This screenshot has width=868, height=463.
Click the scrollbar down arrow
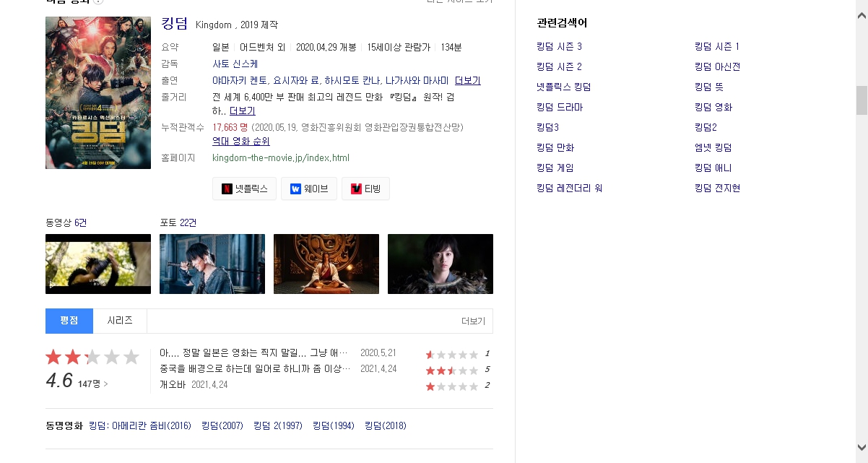(862, 447)
